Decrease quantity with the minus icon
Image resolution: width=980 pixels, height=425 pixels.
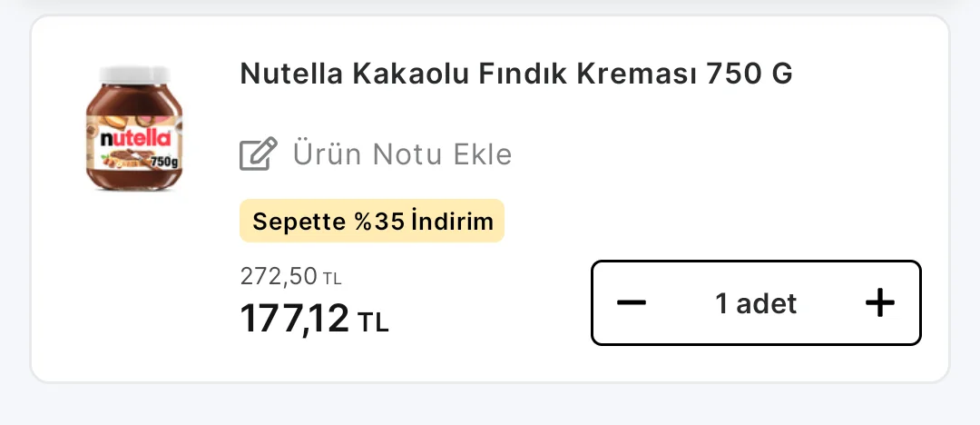click(x=632, y=303)
